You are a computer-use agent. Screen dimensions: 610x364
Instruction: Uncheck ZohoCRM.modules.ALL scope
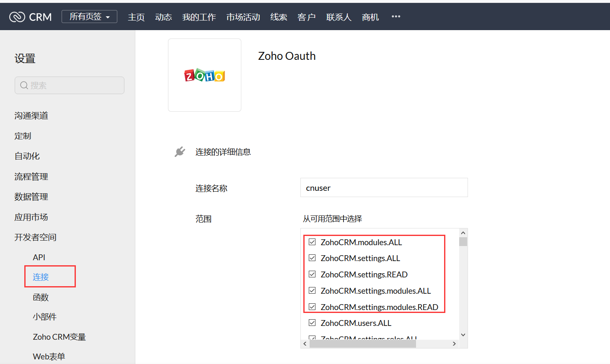coord(312,242)
